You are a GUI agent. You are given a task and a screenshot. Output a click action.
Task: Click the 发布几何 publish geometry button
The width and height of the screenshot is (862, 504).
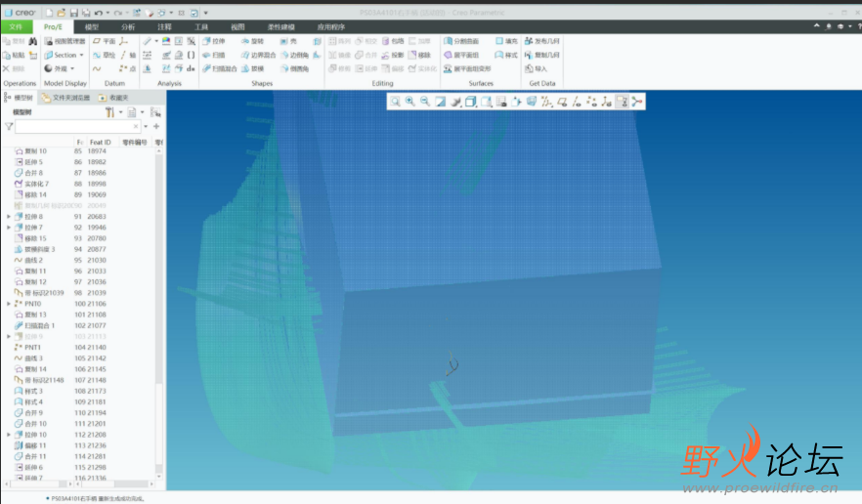point(542,41)
